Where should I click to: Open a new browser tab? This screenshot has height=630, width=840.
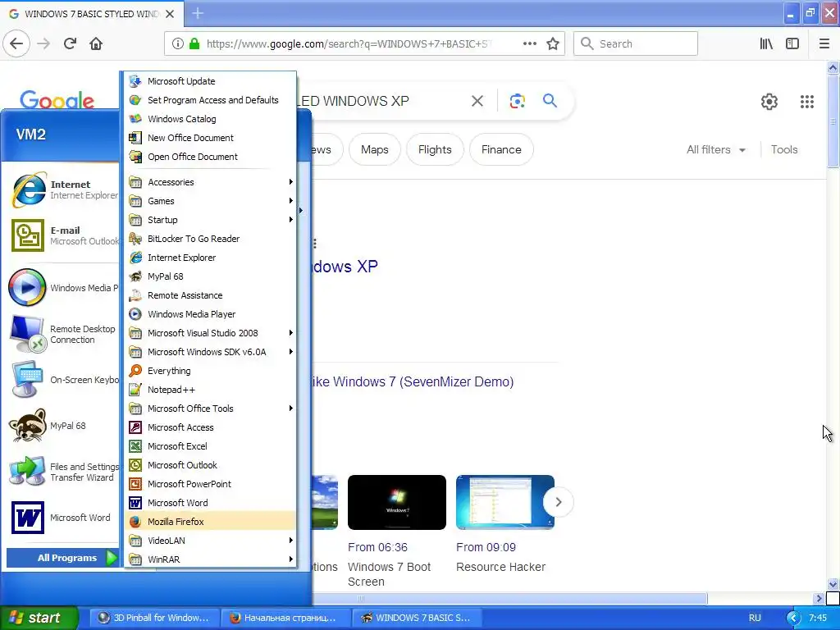pyautogui.click(x=198, y=13)
